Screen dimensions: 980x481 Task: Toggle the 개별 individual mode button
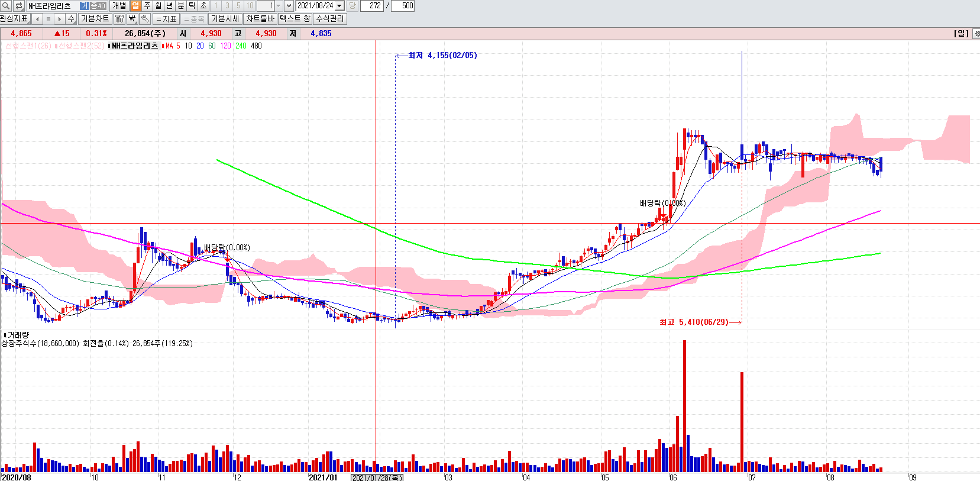pyautogui.click(x=119, y=6)
